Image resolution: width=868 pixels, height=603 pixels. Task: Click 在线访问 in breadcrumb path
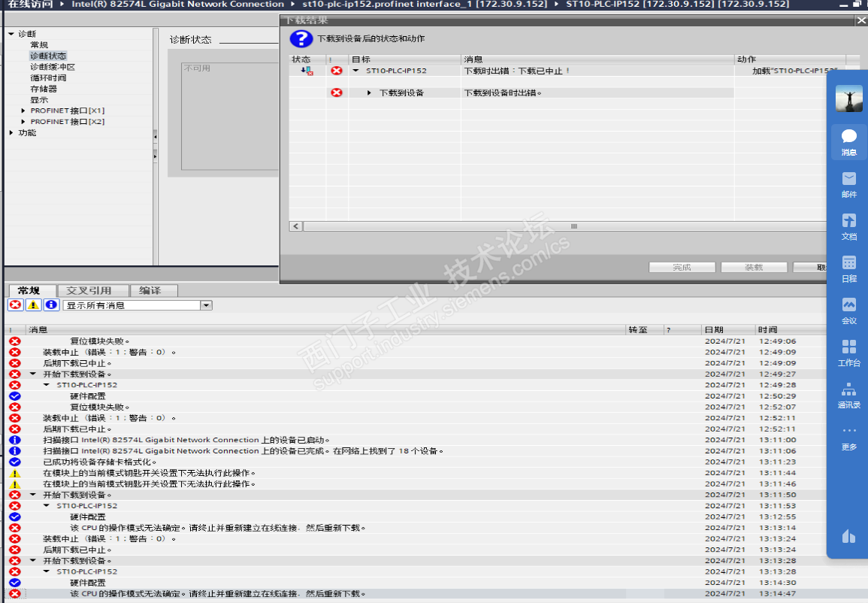[31, 4]
